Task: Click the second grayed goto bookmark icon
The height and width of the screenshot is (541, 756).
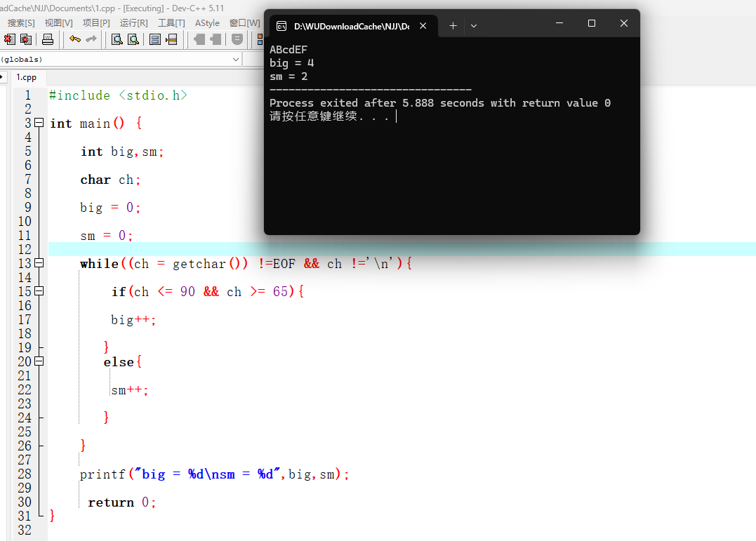Action: 215,39
